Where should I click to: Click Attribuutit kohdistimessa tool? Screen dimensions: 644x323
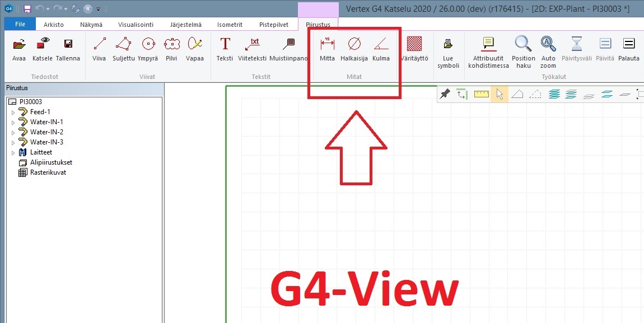[488, 44]
